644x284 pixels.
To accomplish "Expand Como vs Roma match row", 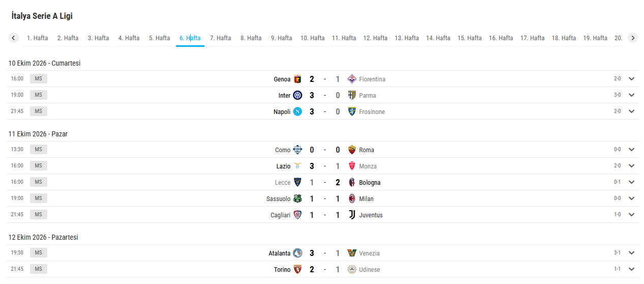I will pyautogui.click(x=632, y=150).
